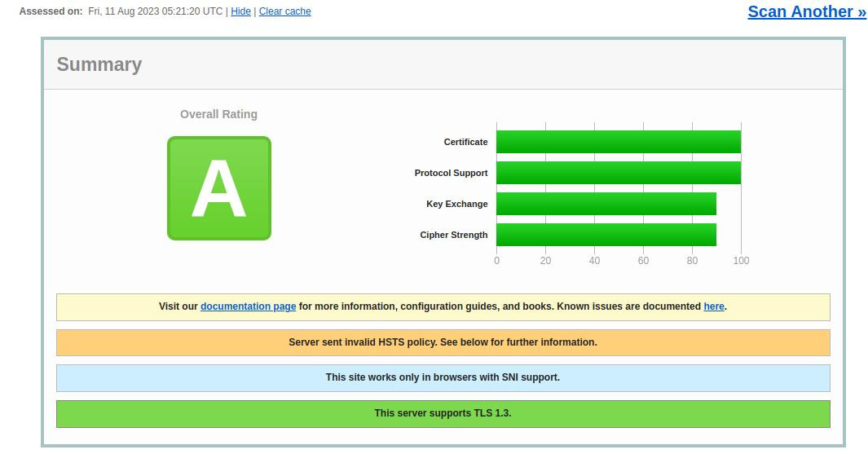Follow the 'here' known issues link
Viewport: 868px width, 454px height.
(x=713, y=306)
